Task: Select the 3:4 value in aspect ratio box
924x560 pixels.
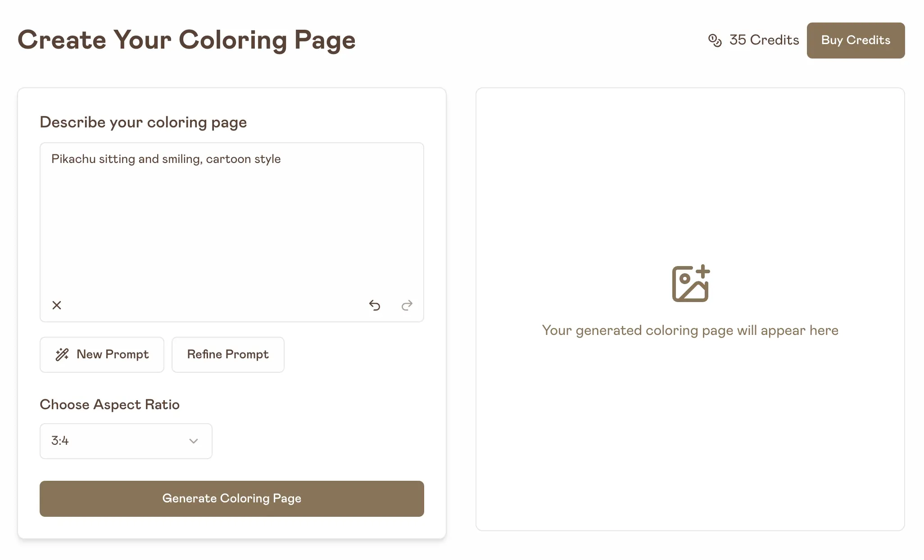Action: point(60,441)
